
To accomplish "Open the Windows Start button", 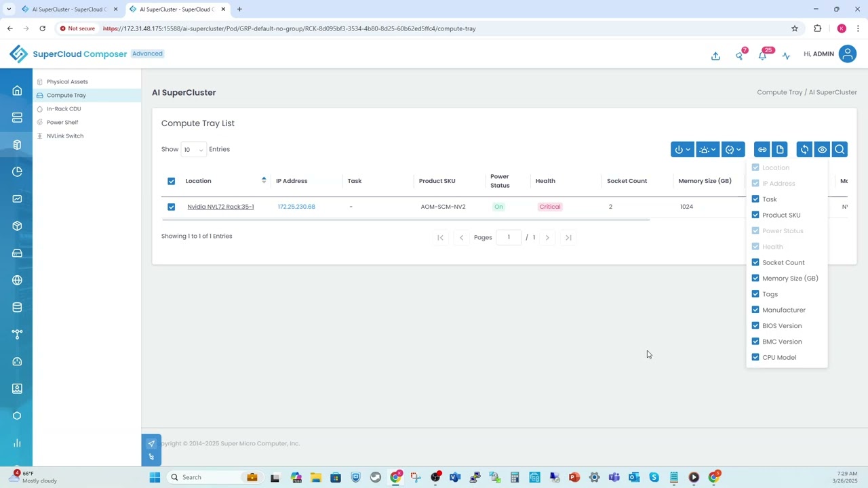I will (155, 477).
